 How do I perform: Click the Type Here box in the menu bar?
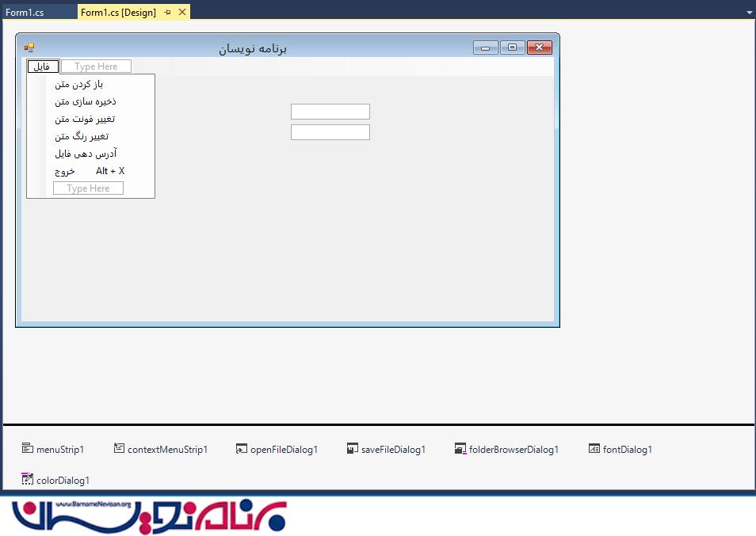click(x=96, y=67)
